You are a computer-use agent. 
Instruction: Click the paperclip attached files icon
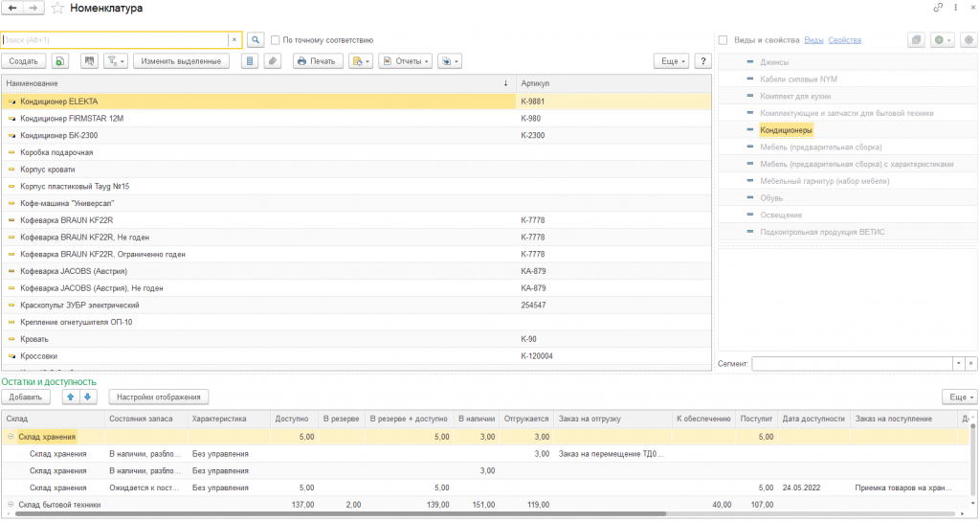[273, 61]
